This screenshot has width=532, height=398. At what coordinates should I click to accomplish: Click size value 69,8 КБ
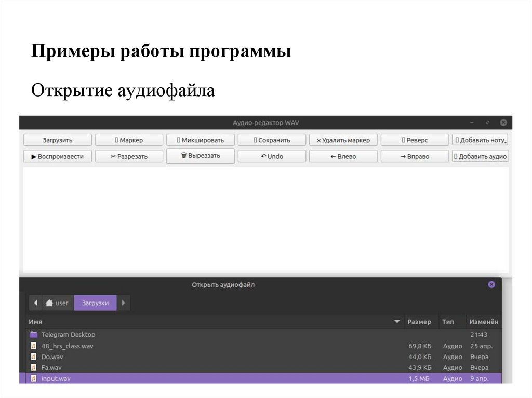[420, 346]
